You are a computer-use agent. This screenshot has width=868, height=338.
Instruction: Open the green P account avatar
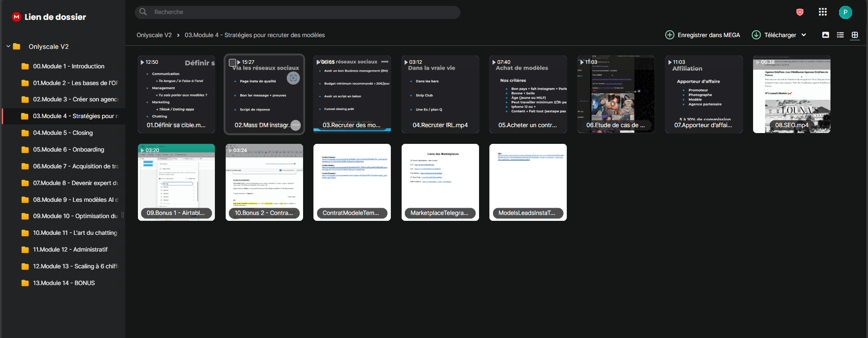point(845,12)
